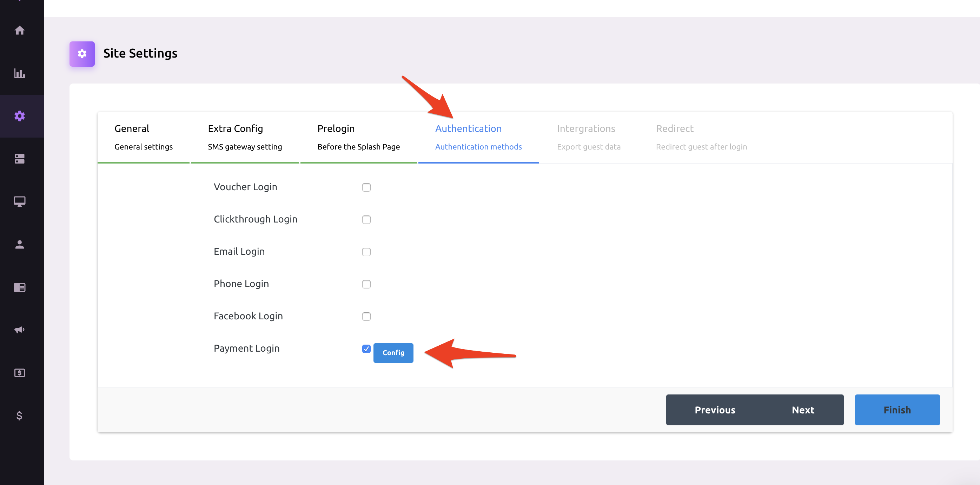Switch to the Prelogin tab
This screenshot has width=980, height=485.
tap(358, 137)
